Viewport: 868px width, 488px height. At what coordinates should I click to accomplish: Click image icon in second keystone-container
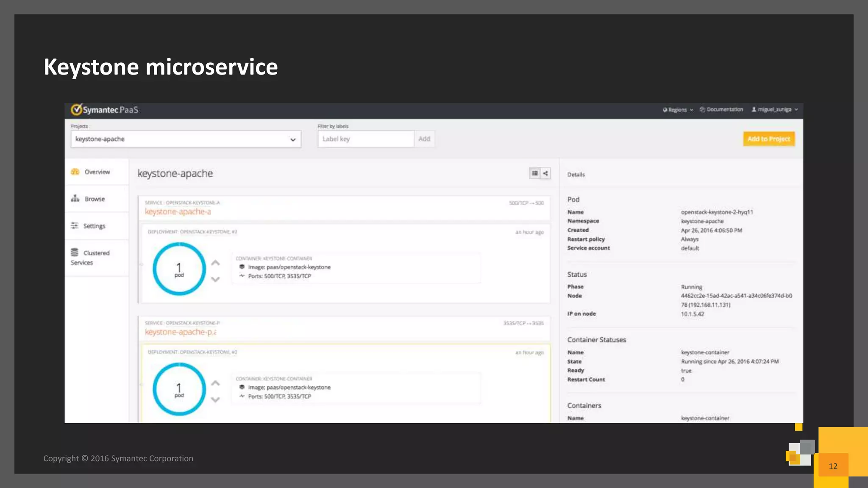click(x=242, y=387)
